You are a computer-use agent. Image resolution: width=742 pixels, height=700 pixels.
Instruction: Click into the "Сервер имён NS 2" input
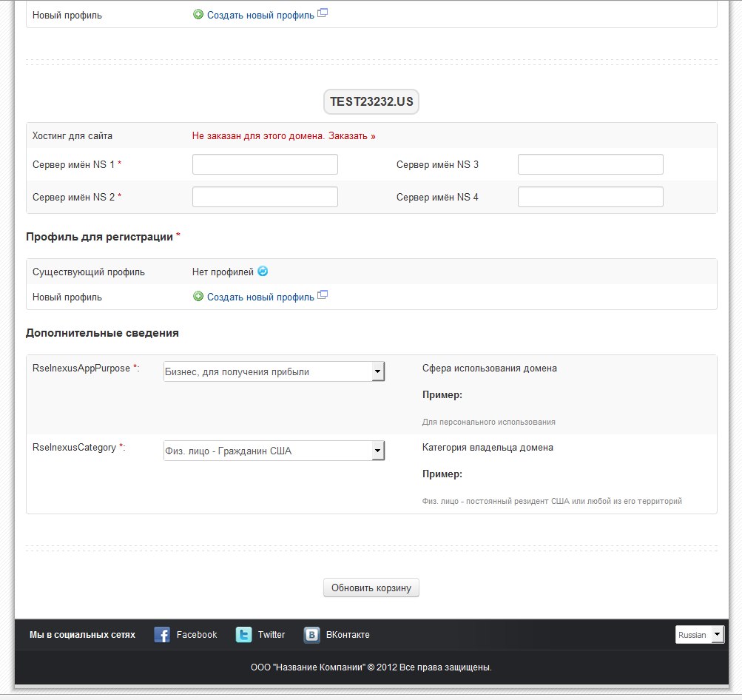pyautogui.click(x=265, y=197)
